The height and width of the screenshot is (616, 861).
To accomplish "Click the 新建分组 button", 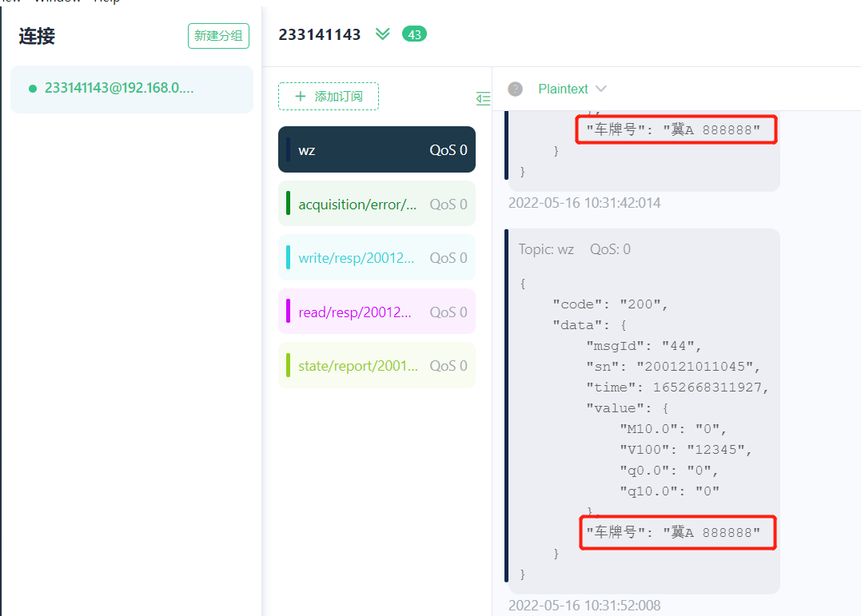I will pos(218,36).
